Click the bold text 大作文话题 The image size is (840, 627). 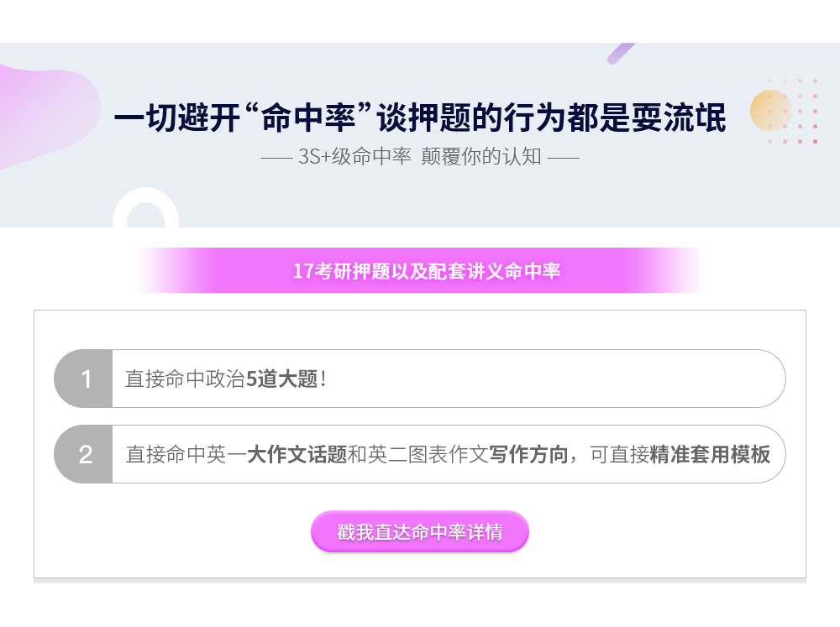click(x=297, y=454)
